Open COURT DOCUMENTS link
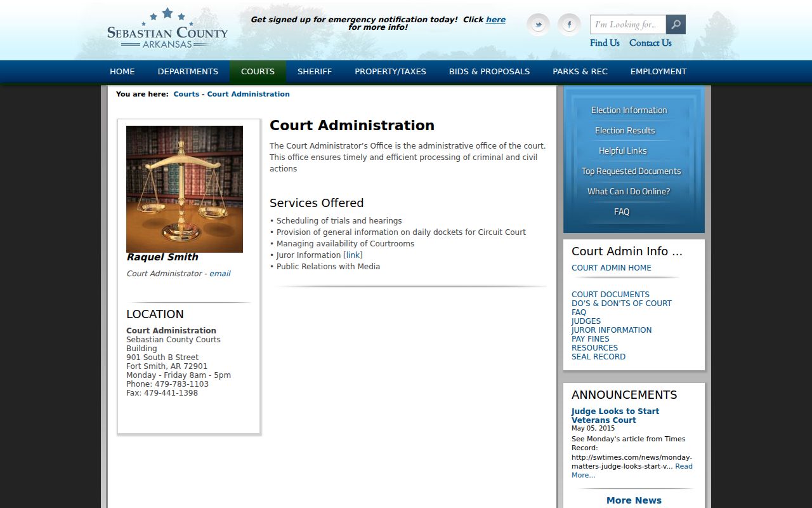The width and height of the screenshot is (812, 508). coord(610,295)
